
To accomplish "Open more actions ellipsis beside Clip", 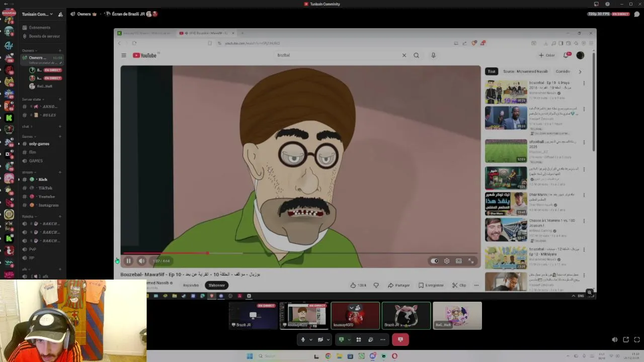I will pos(476,285).
